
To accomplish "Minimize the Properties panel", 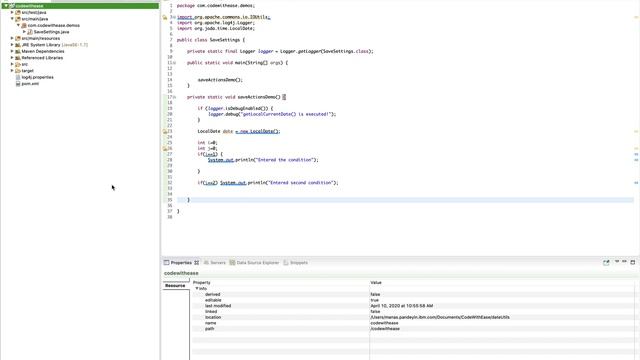I will tap(624, 262).
